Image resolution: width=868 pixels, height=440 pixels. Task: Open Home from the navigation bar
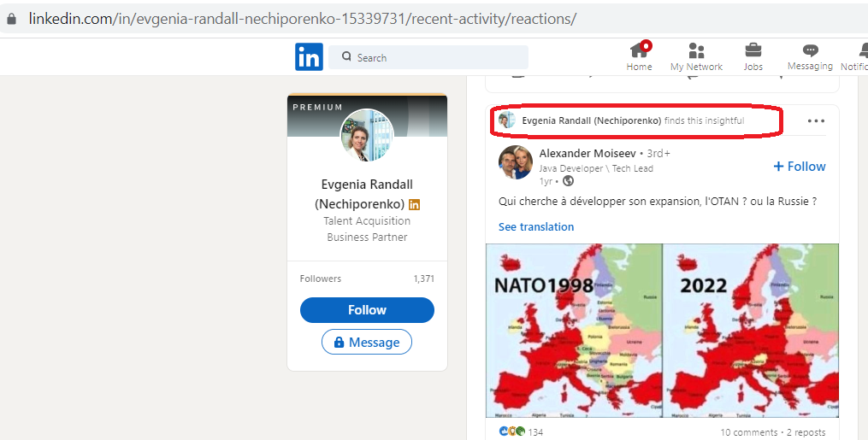point(639,56)
